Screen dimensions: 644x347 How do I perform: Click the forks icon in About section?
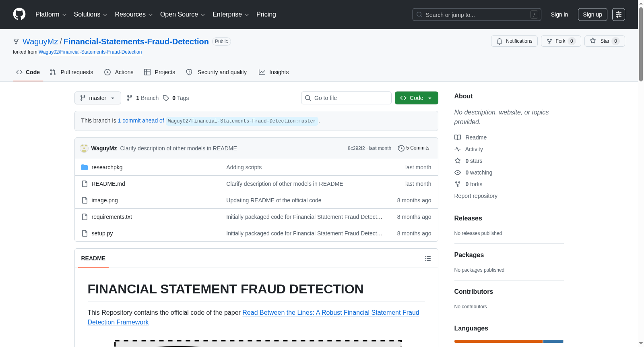coord(458,184)
